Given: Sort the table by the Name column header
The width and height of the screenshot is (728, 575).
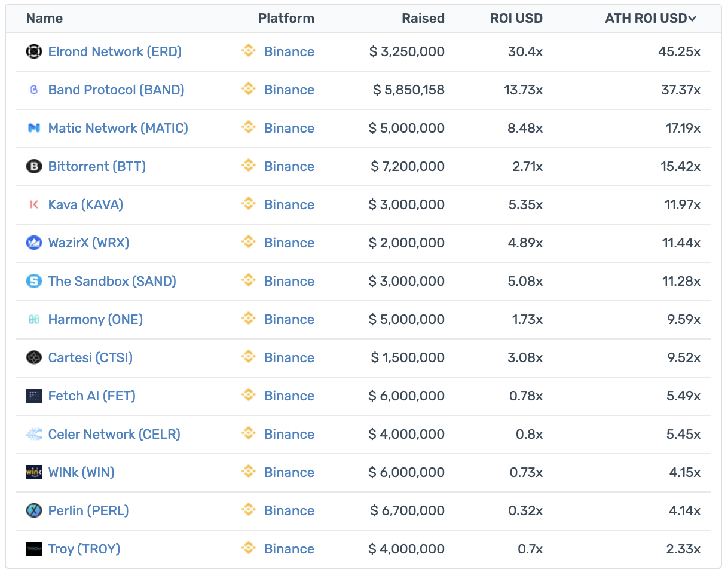Looking at the screenshot, I should click(x=44, y=18).
